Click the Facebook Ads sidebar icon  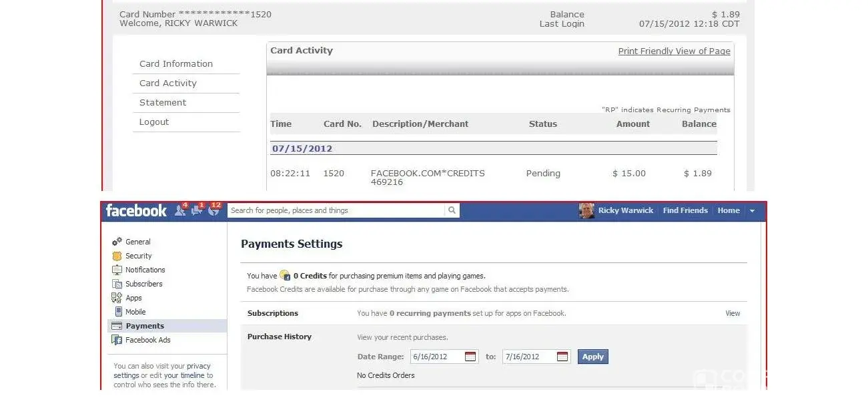117,340
